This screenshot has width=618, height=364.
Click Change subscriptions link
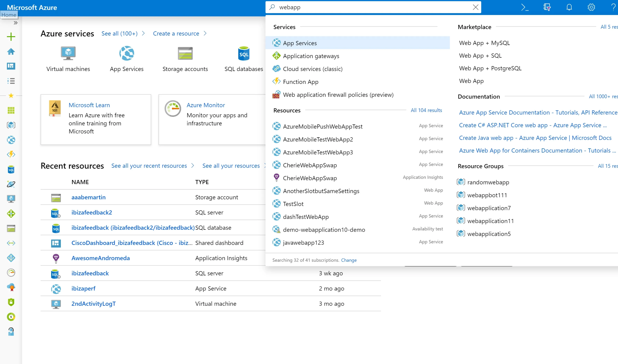(x=349, y=260)
